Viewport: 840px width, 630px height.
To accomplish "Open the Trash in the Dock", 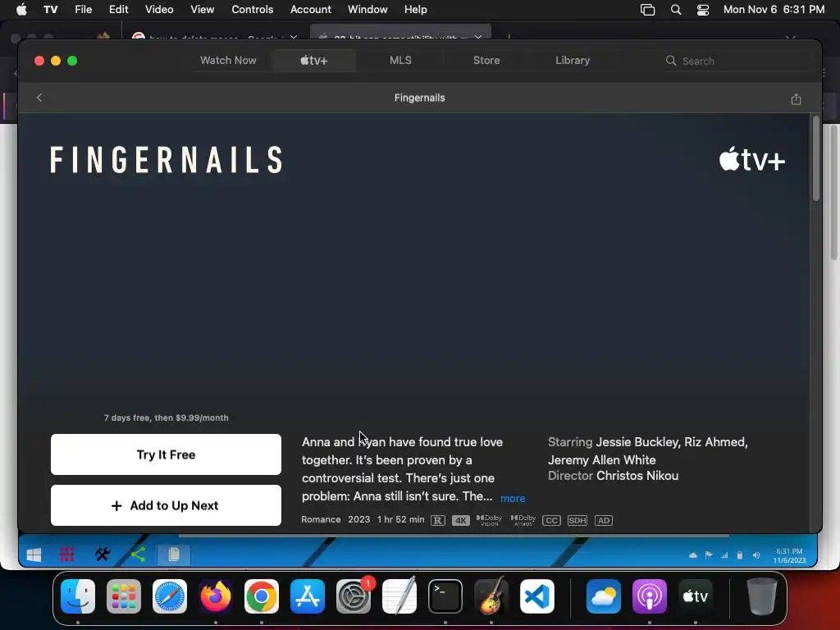I will (762, 596).
